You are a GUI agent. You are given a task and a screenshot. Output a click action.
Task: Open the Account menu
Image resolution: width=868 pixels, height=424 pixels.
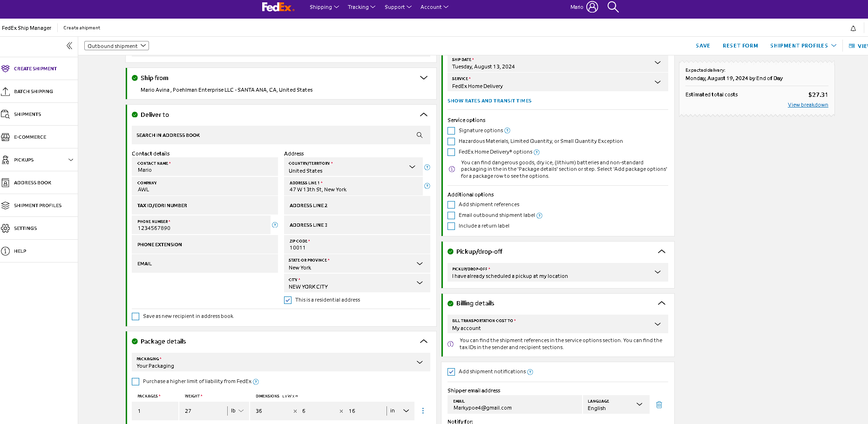[434, 7]
